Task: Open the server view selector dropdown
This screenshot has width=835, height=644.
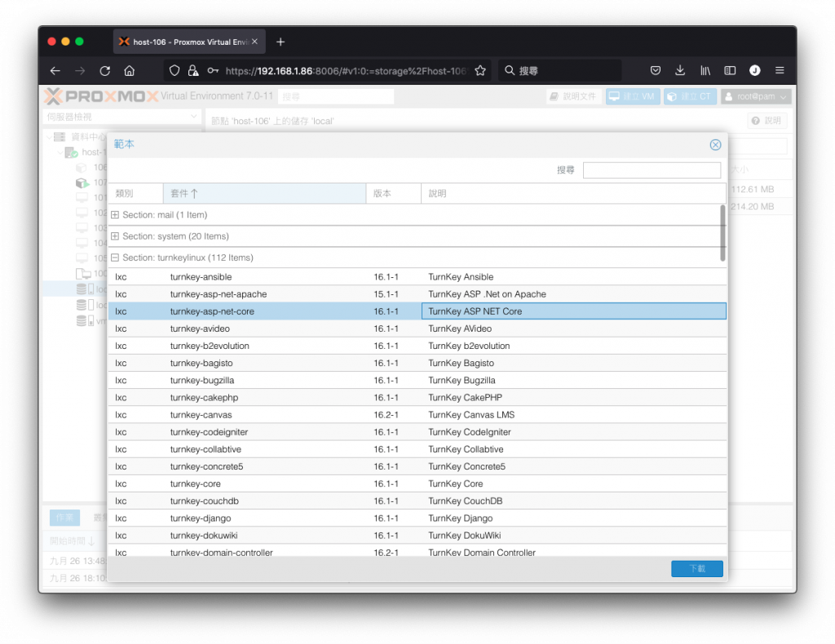Action: 121,117
